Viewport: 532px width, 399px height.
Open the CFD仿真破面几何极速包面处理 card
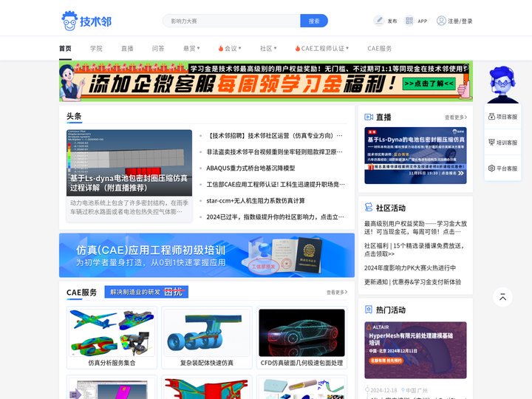click(301, 338)
